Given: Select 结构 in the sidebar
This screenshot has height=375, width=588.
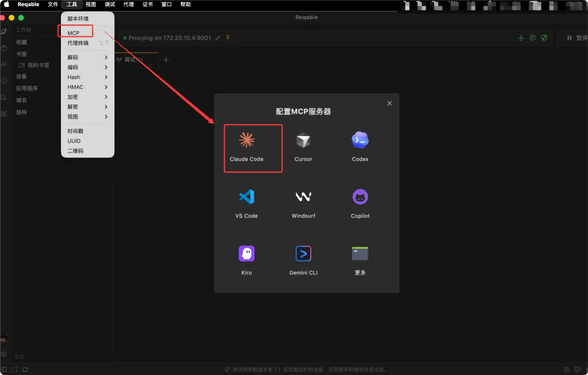Looking at the screenshot, I should pos(21,112).
